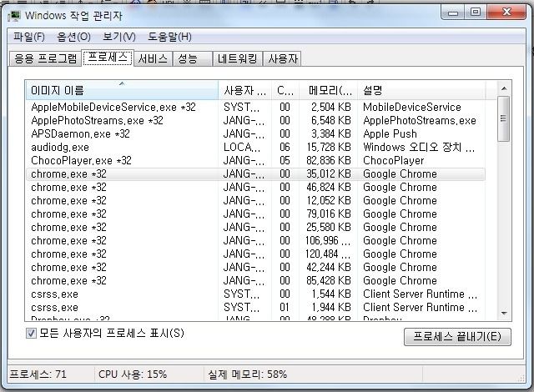The image size is (534, 392).
Task: Select AppleMobileDeviceService.exe *32 row
Action: click(255, 108)
